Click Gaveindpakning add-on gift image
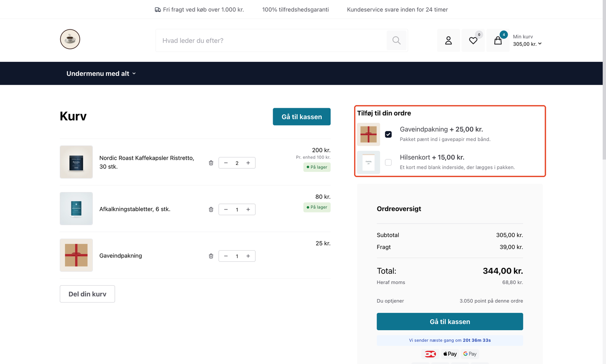Screen dimensions: 606x364 (x=368, y=134)
